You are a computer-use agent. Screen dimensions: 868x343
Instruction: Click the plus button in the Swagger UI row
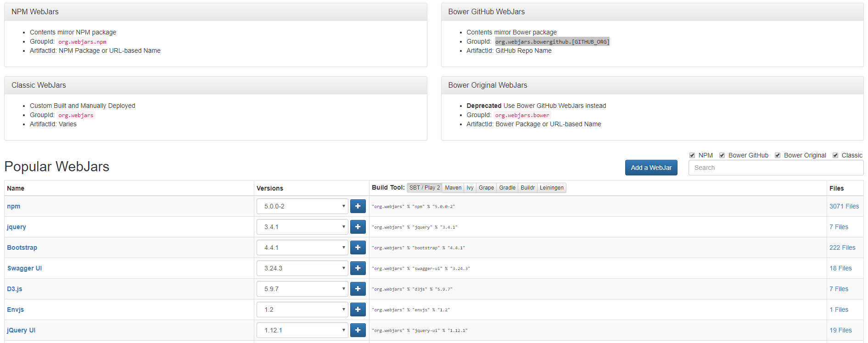358,268
